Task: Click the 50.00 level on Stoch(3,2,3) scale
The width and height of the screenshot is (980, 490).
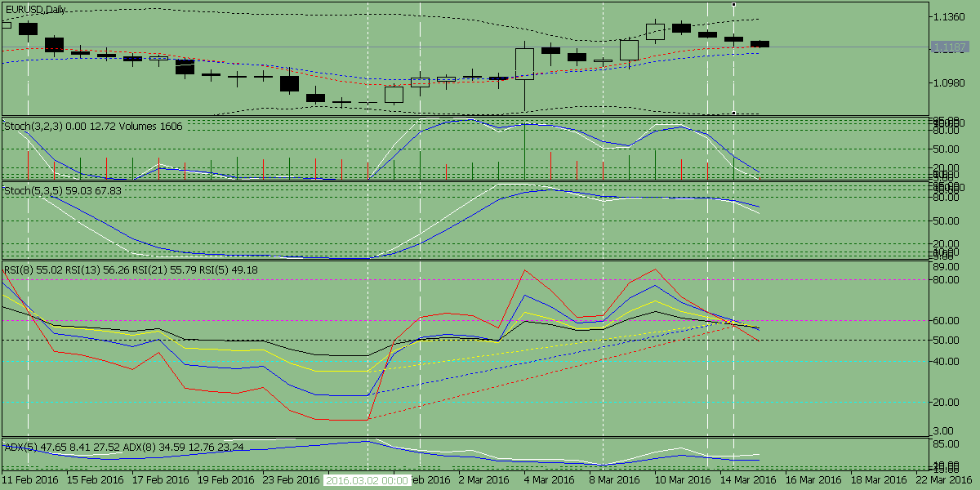Action: [x=947, y=149]
